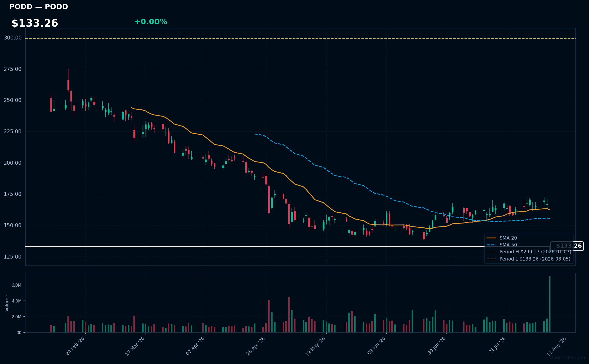
Task: Select the Period L $133.26 legend entry
Action: [528, 259]
